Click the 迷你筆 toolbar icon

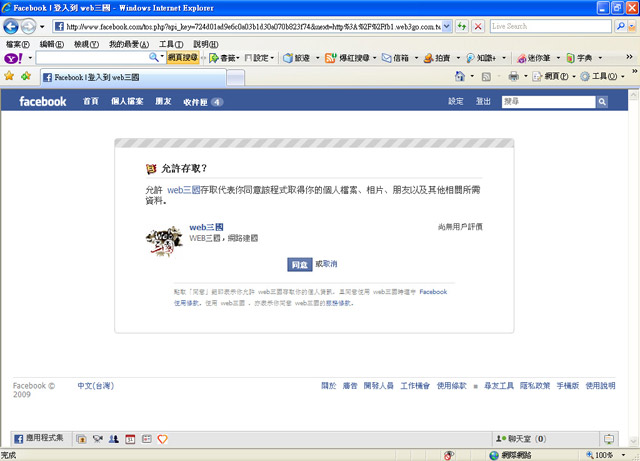click(533, 58)
